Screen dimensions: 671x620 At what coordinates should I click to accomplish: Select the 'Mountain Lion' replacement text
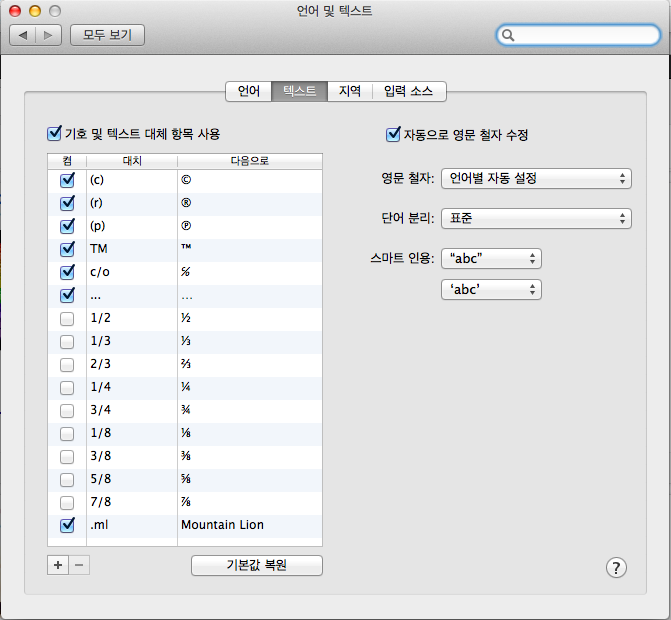pos(223,525)
